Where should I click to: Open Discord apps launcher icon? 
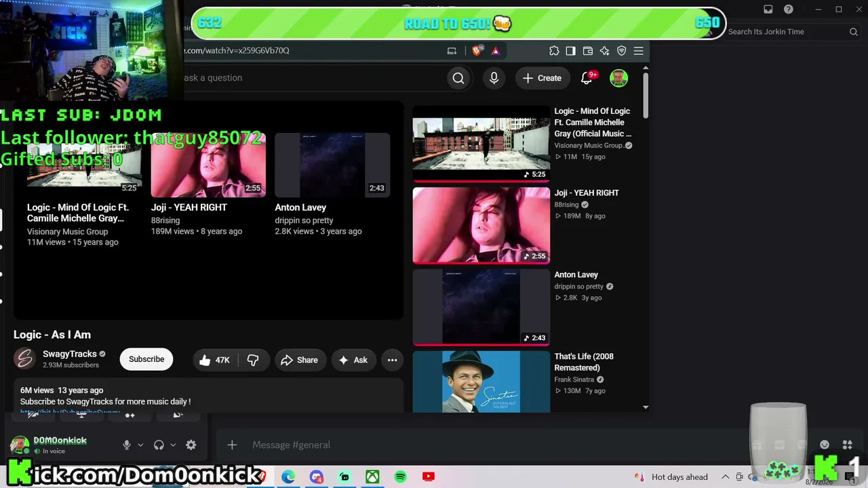pos(847,445)
